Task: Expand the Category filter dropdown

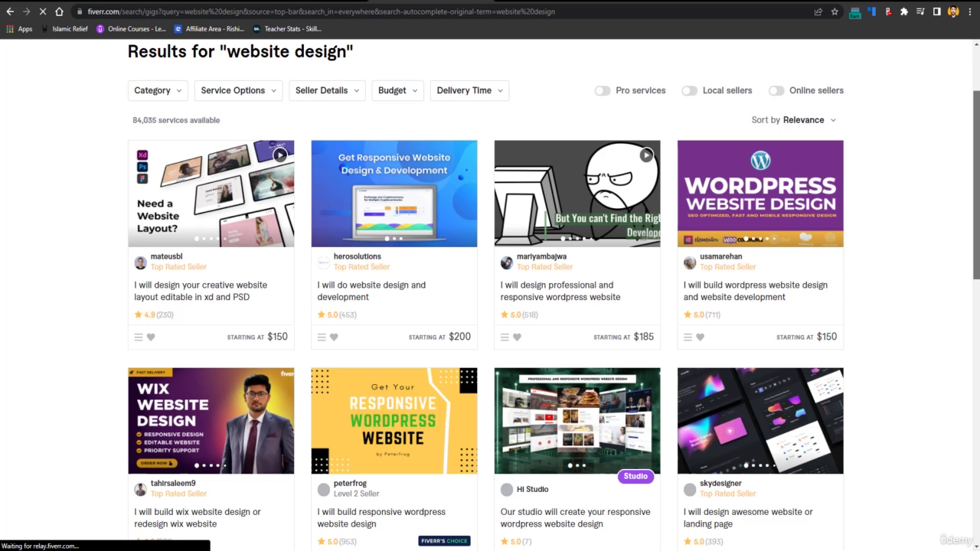Action: click(x=158, y=90)
